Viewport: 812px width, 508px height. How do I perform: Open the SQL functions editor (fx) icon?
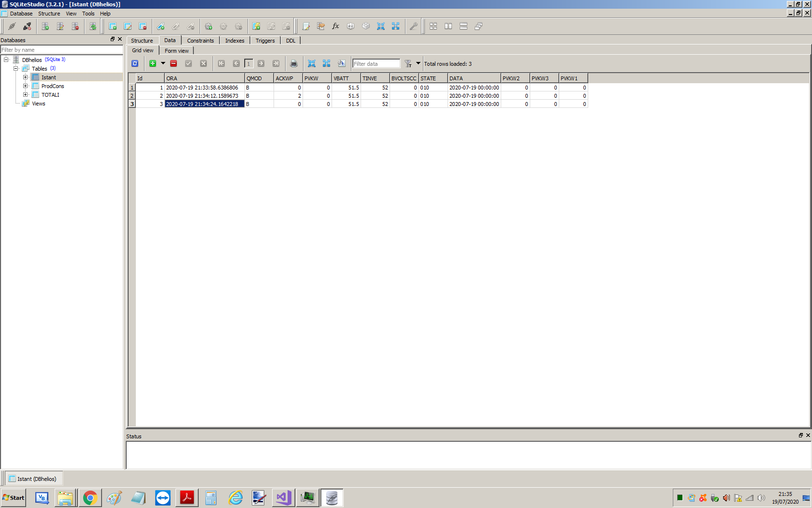click(x=335, y=26)
